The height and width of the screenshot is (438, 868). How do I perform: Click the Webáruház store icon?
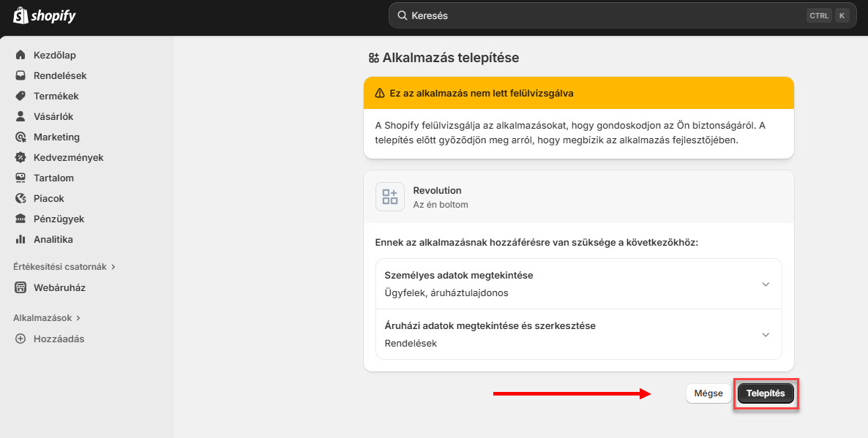(20, 287)
